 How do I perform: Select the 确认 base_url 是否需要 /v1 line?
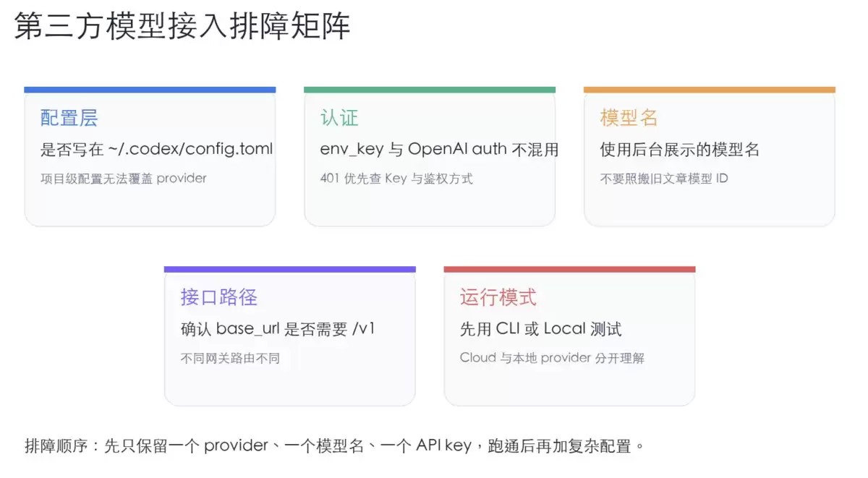click(x=278, y=329)
